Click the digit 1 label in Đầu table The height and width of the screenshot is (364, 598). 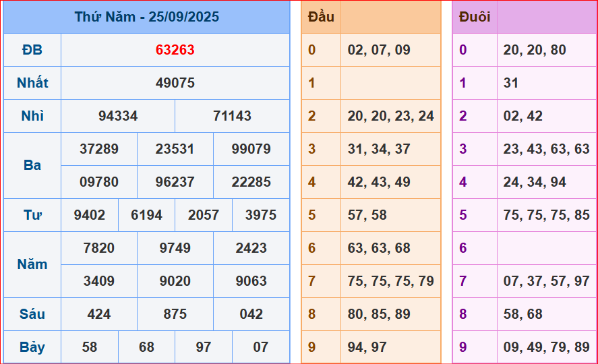tap(311, 83)
